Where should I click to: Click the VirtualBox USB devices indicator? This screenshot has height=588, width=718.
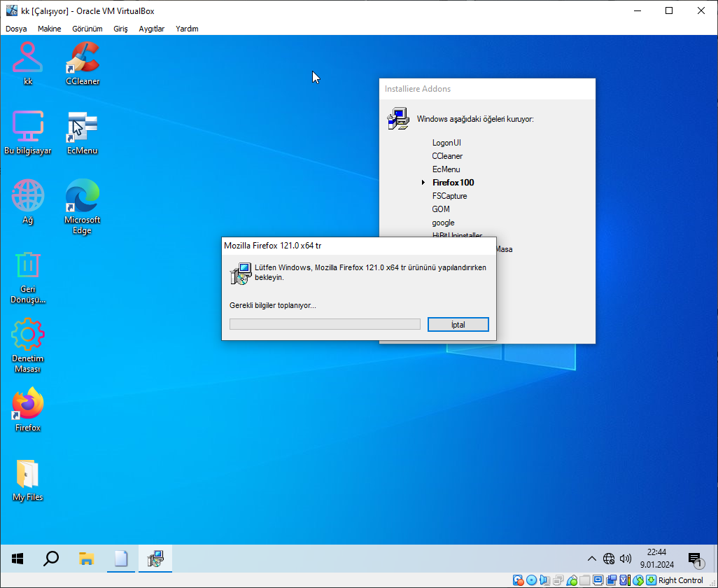point(572,580)
